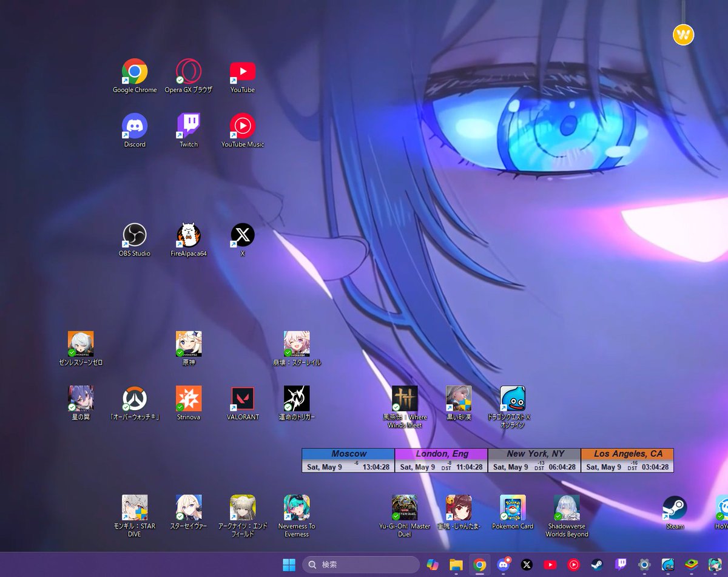Click the Moscow time 13:04:28
Image resolution: width=728 pixels, height=577 pixels.
click(x=376, y=467)
